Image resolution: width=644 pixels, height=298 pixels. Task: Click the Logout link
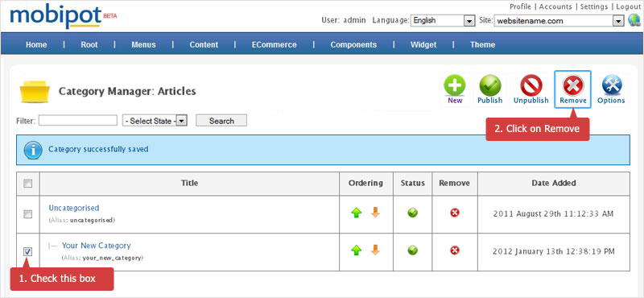[x=629, y=6]
